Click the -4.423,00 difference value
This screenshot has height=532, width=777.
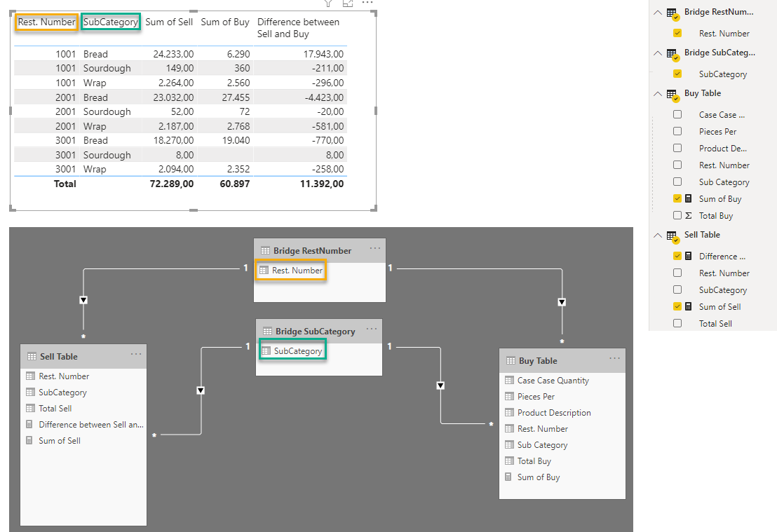click(x=324, y=97)
